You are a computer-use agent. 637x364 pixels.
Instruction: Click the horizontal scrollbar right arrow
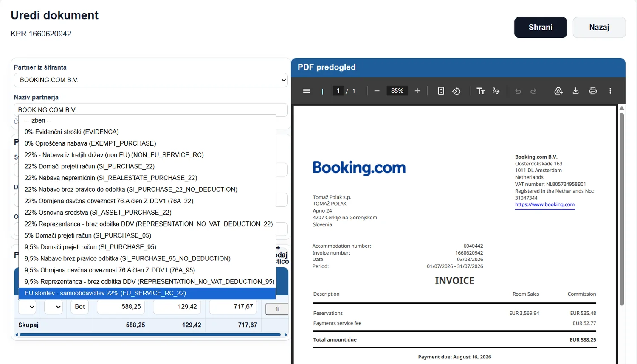(x=286, y=335)
